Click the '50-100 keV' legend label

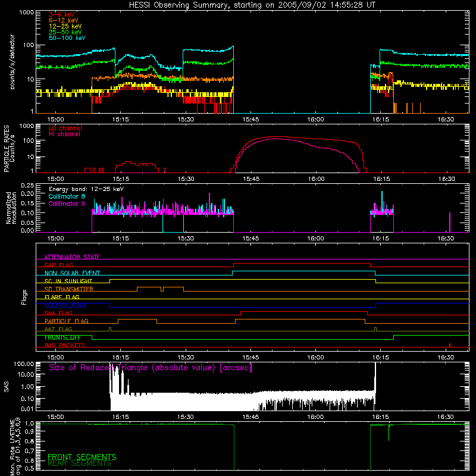point(67,38)
